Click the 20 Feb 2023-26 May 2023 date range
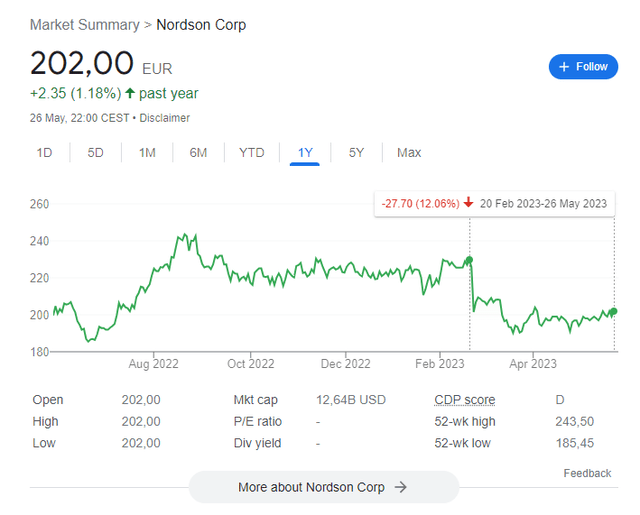 pyautogui.click(x=543, y=203)
